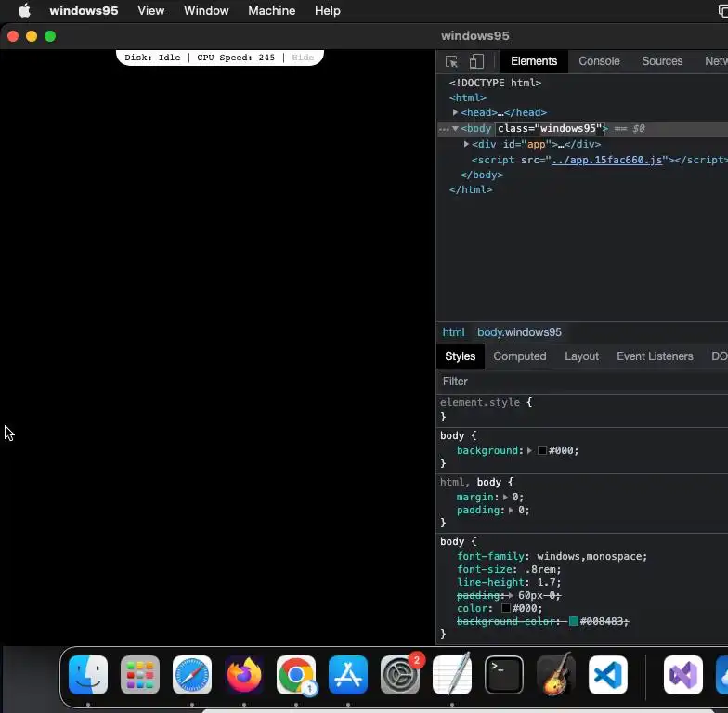The height and width of the screenshot is (713, 728).
Task: Click the font-size .8rem value
Action: click(540, 570)
